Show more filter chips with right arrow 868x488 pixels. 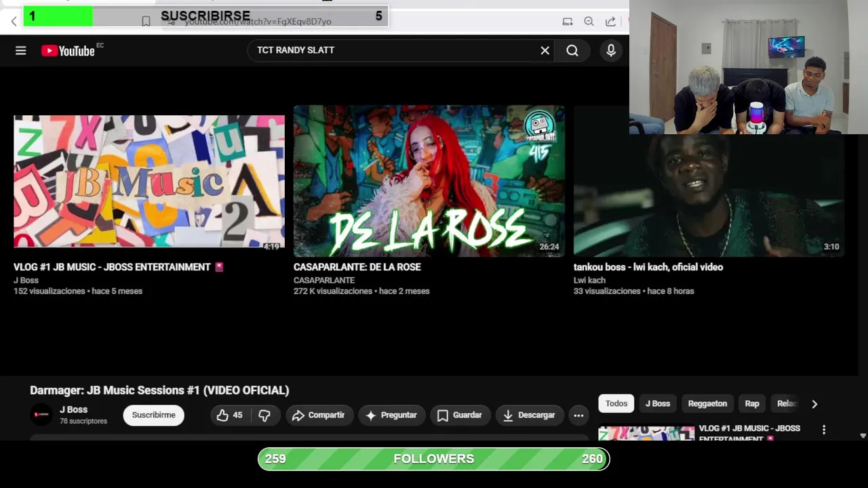(x=814, y=404)
